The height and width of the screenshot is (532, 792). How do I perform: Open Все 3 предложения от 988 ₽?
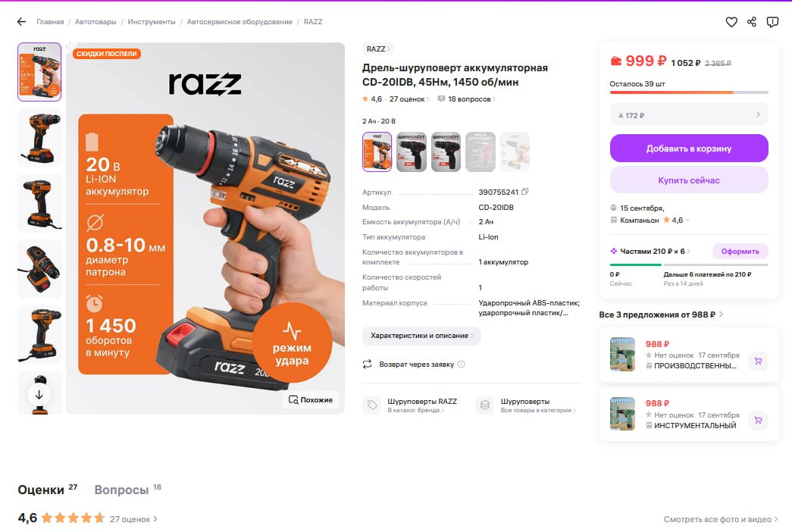tap(661, 315)
